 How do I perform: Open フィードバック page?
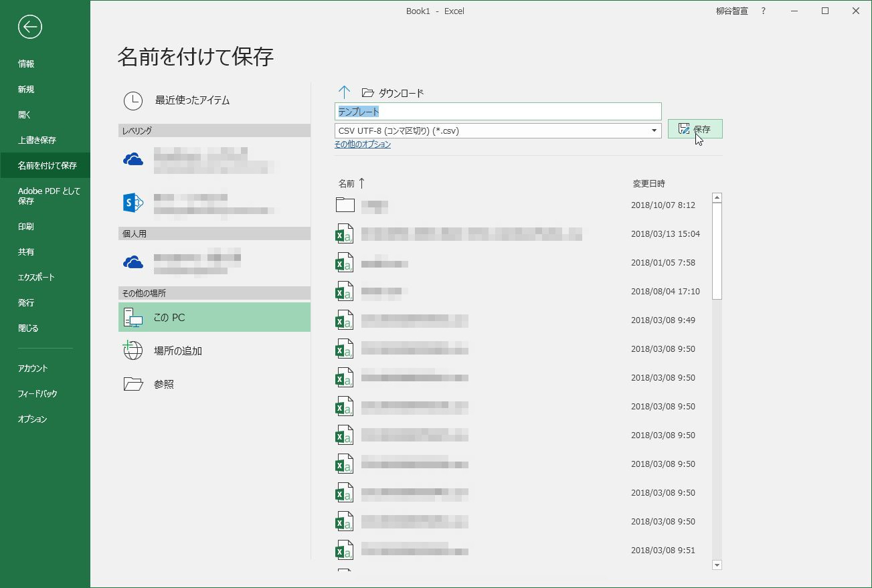click(x=37, y=394)
